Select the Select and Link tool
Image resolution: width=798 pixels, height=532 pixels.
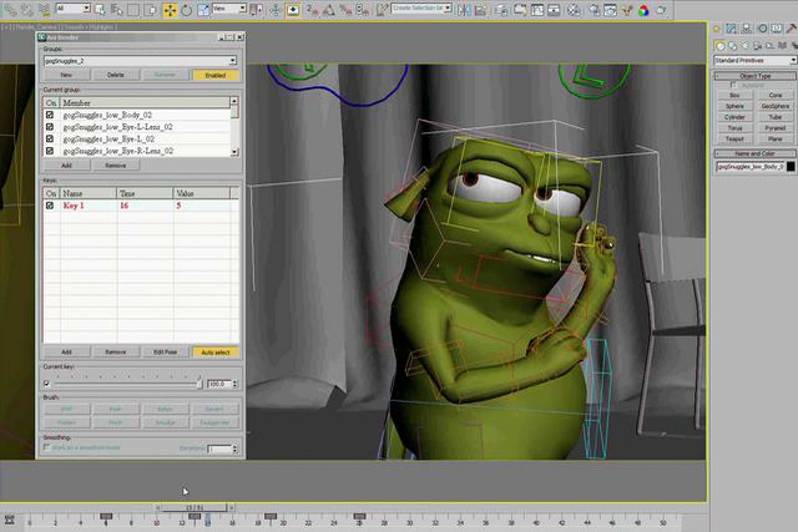tap(11, 10)
